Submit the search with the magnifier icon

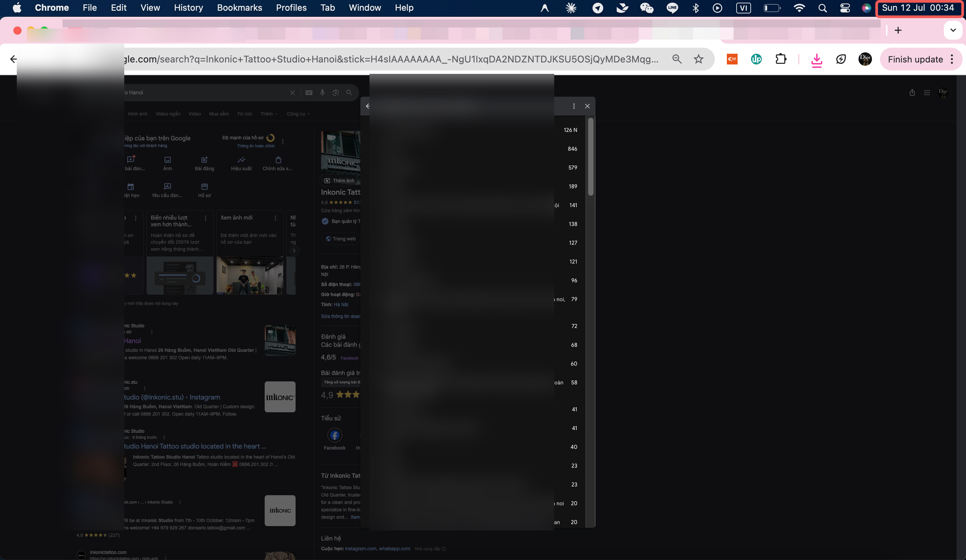click(x=349, y=93)
